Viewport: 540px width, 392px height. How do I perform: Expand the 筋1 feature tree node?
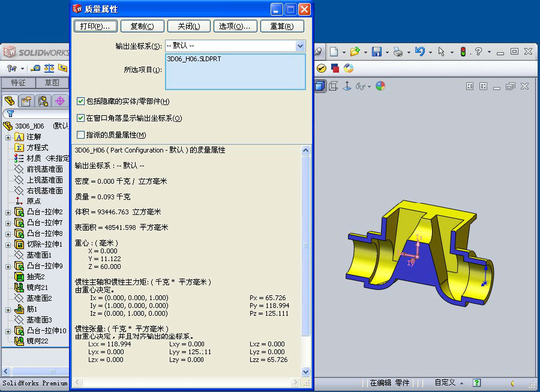tap(8, 310)
